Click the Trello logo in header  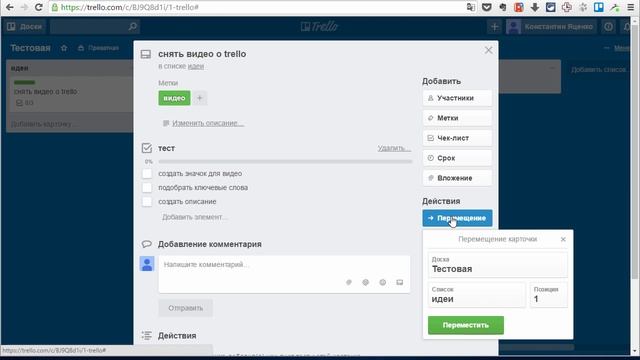[320, 27]
